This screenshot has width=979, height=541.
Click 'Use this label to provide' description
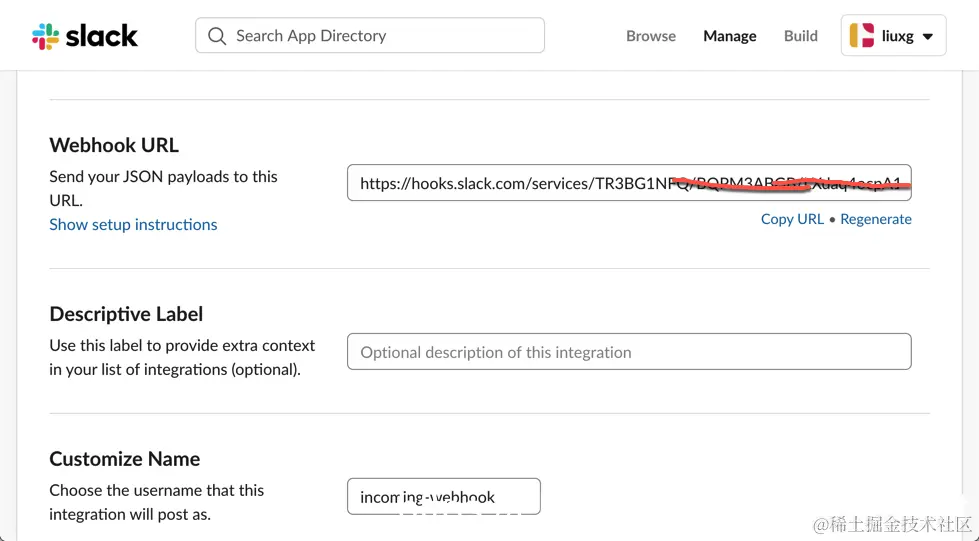click(182, 357)
